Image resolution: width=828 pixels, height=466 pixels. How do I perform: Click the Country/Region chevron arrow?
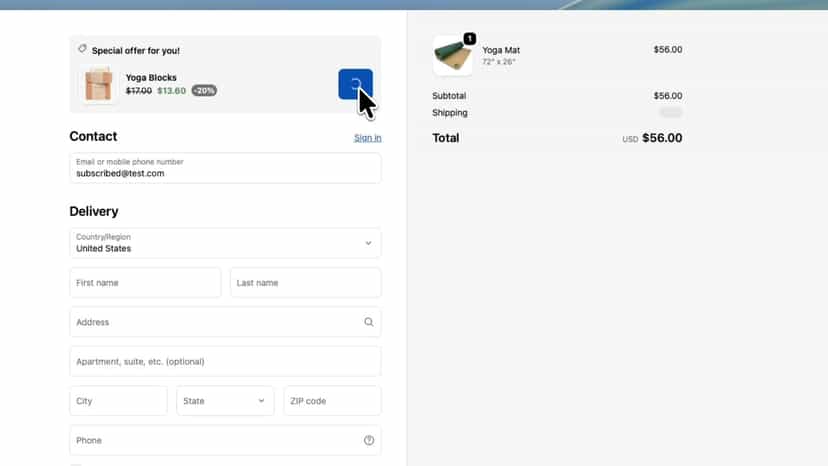click(368, 243)
